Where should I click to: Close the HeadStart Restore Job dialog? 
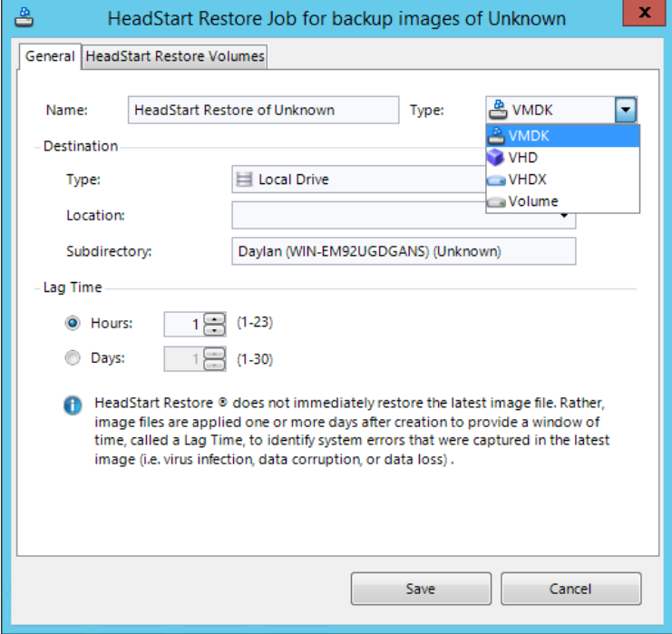click(x=644, y=13)
